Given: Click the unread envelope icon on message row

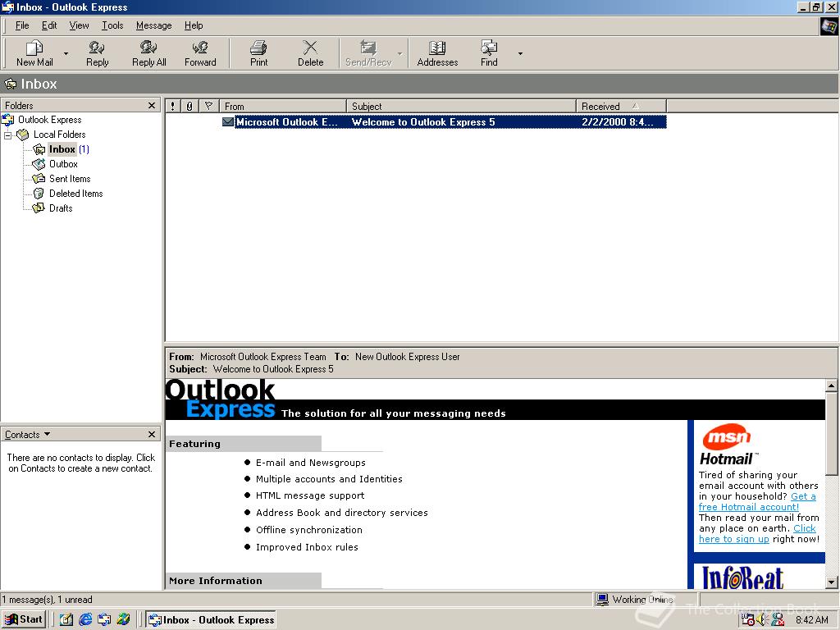Looking at the screenshot, I should click(228, 122).
